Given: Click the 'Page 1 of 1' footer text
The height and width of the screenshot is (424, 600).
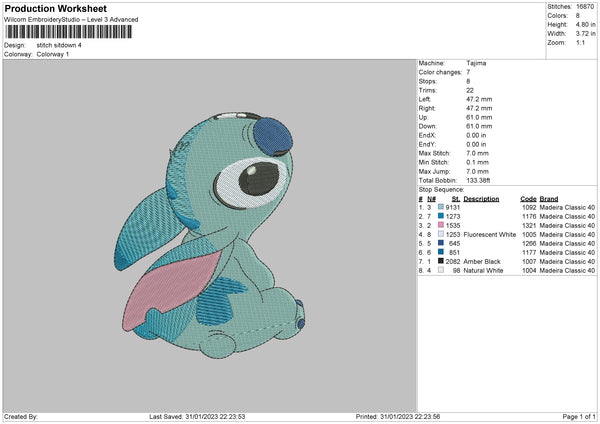Looking at the screenshot, I should click(x=579, y=416).
